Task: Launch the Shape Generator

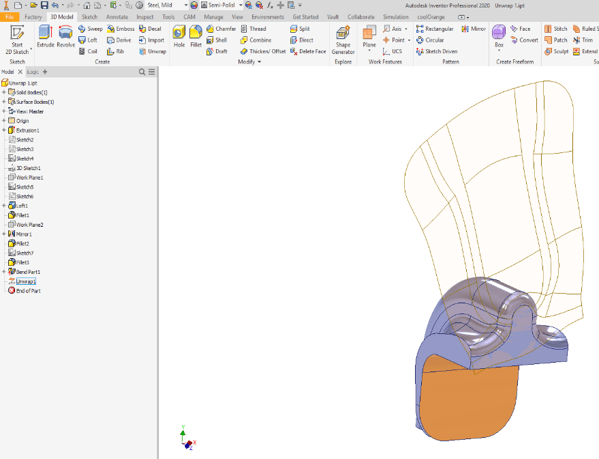Action: [343, 40]
